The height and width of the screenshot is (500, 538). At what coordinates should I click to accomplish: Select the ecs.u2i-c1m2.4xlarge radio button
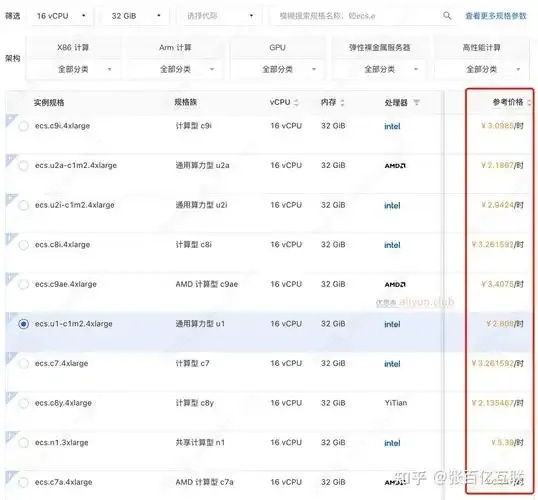tap(23, 205)
